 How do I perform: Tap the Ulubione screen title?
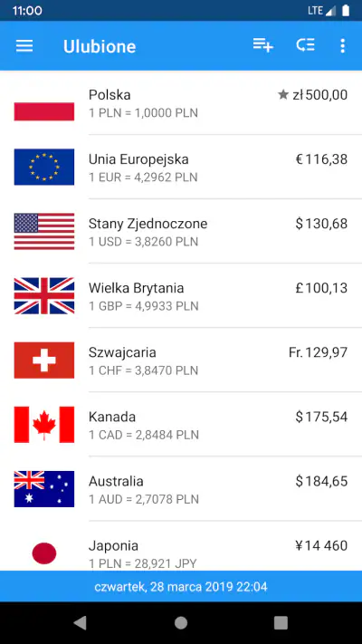(x=100, y=46)
